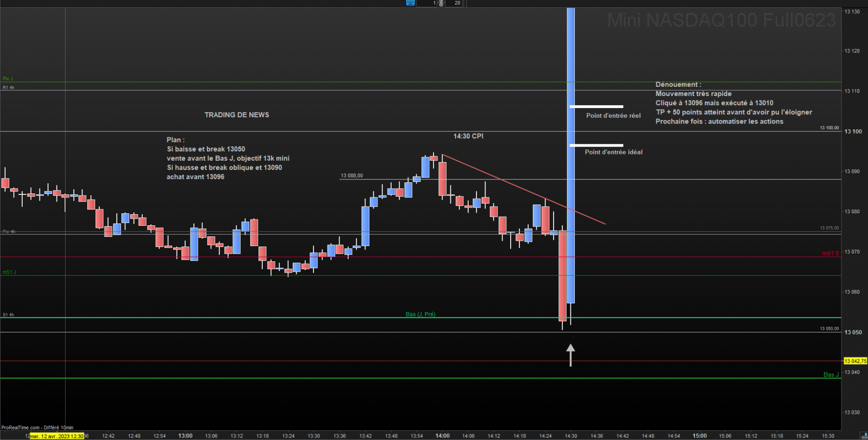Click the 15:30 time axis label
868x440 pixels.
click(x=828, y=436)
